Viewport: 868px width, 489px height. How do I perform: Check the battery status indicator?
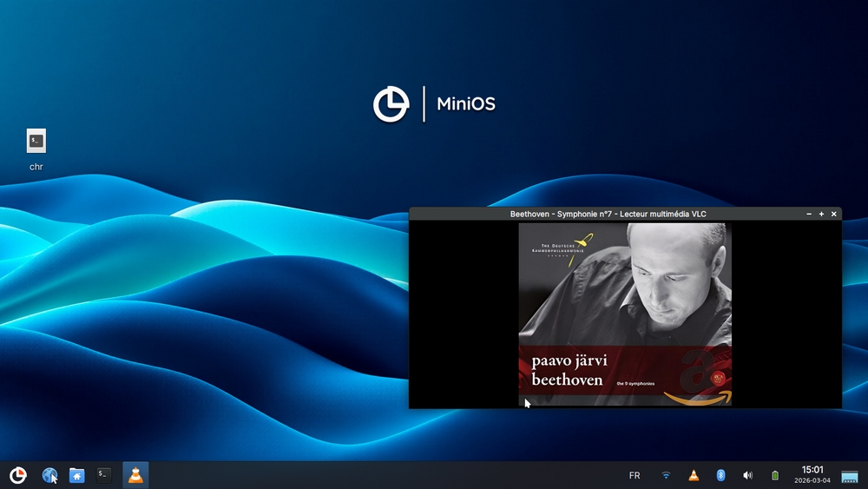pyautogui.click(x=775, y=475)
